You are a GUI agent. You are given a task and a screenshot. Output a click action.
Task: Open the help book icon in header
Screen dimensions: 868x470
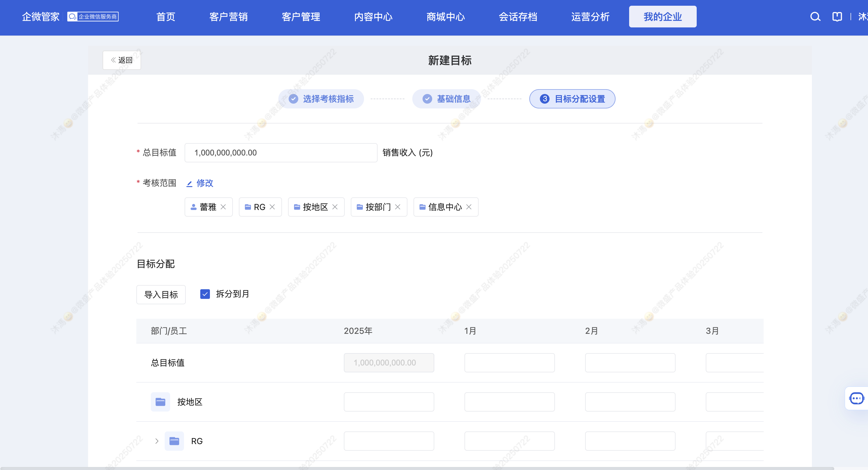pos(837,17)
